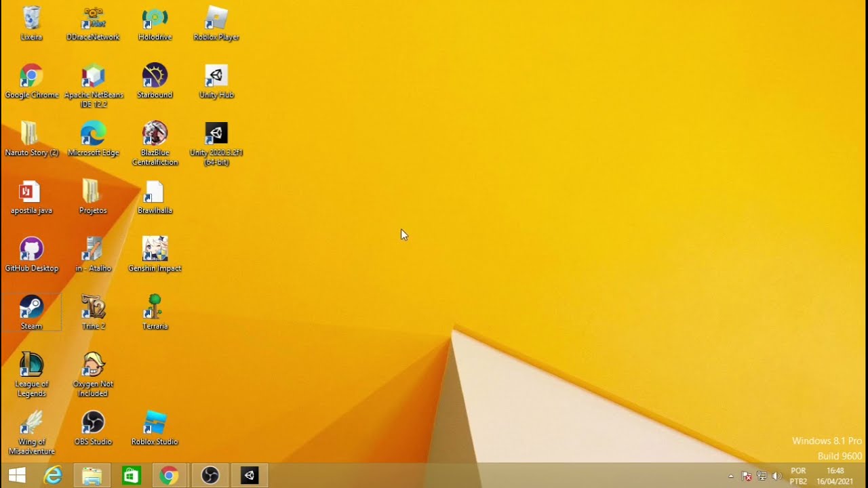Open Google Chrome from the taskbar
The height and width of the screenshot is (488, 868).
[170, 476]
